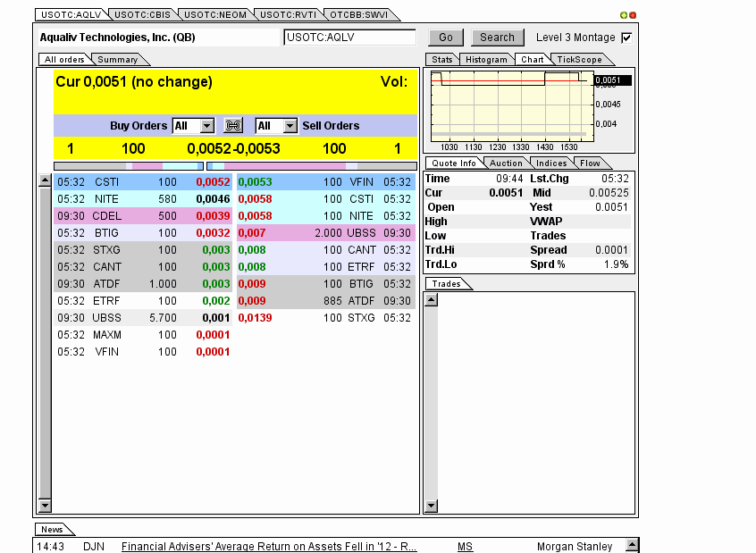
Task: Select the News tab
Action: click(52, 530)
